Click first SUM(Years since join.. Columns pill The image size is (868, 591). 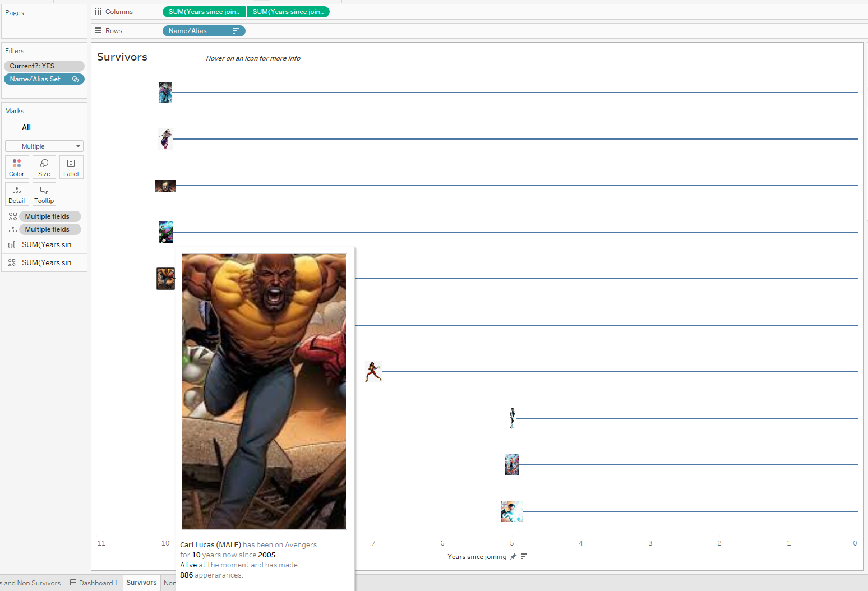point(204,12)
